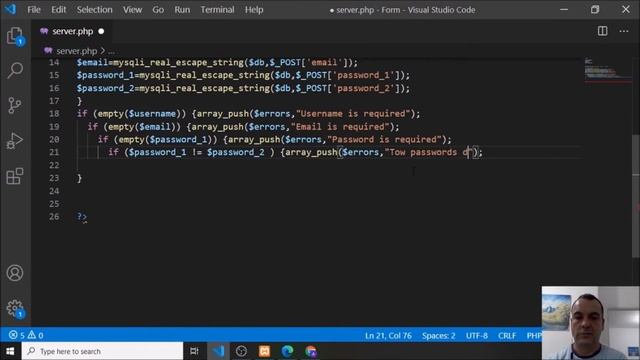Select the server.php editor tab
Viewport: 640px width, 360px height.
[x=72, y=31]
